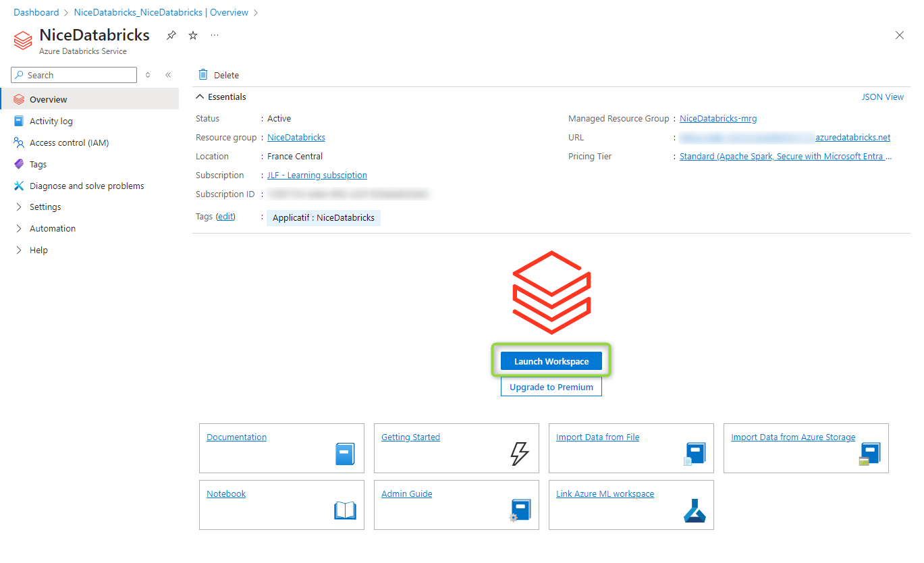Click the Diagnose wrench icon

pos(19,186)
